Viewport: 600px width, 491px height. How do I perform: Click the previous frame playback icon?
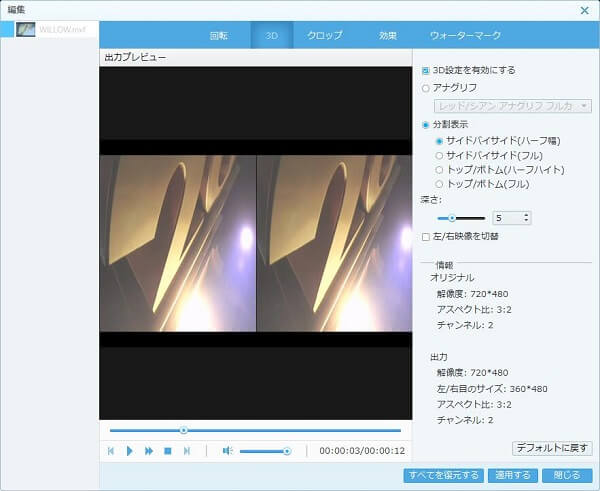click(x=111, y=451)
